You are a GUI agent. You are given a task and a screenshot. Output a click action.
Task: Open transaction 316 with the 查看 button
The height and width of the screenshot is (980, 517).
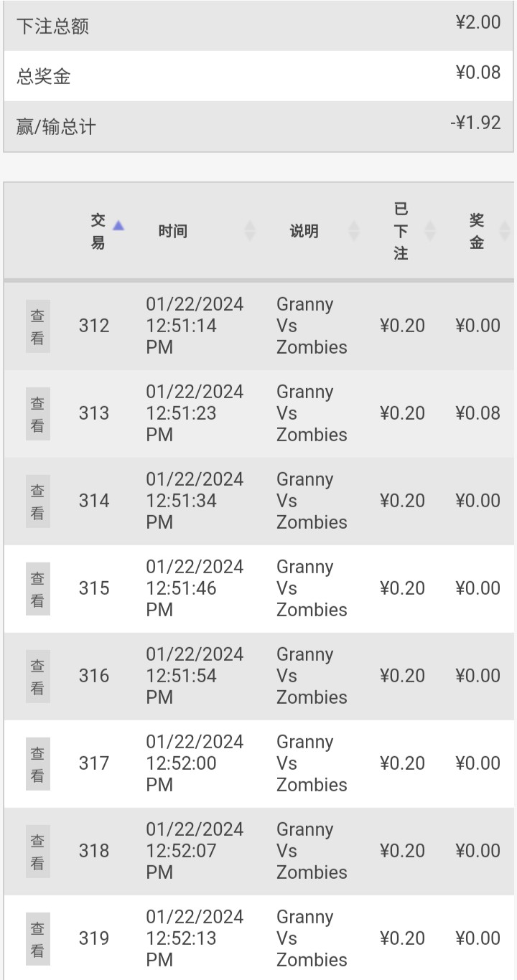(x=37, y=677)
